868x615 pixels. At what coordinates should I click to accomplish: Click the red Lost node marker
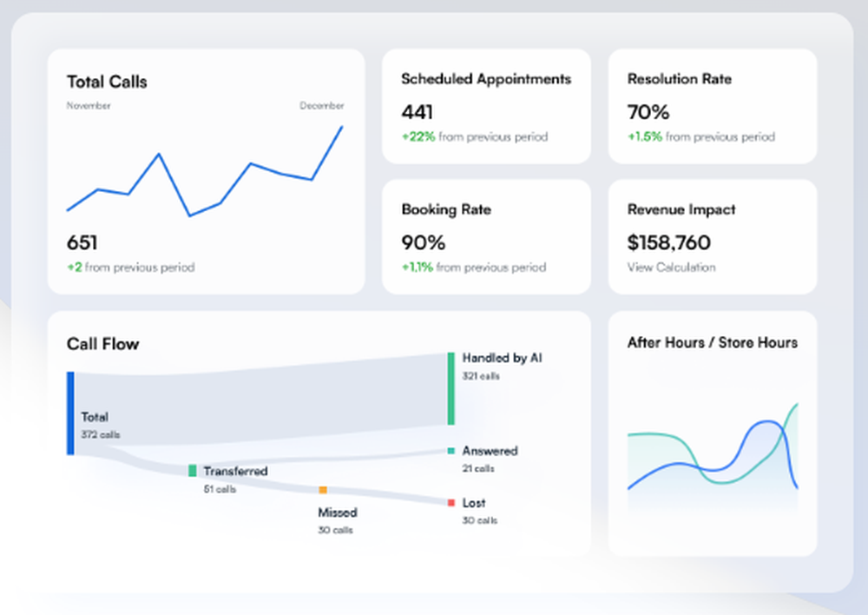pyautogui.click(x=451, y=503)
